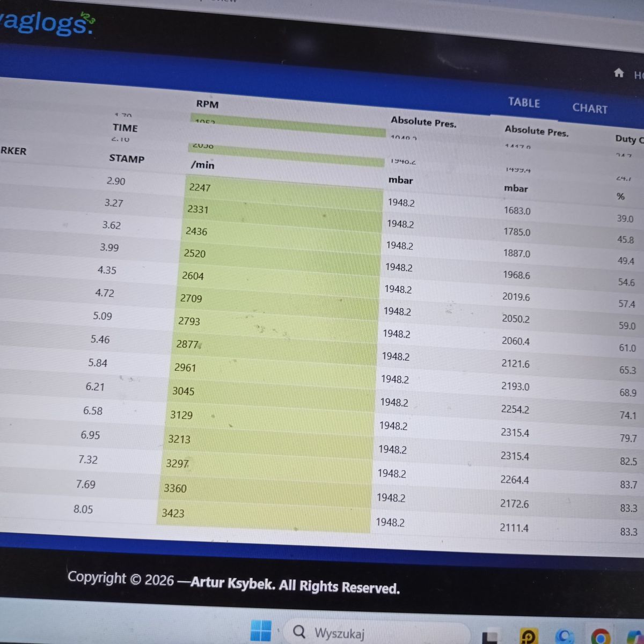644x644 pixels.
Task: Switch to the TABLE tab
Action: 524,103
